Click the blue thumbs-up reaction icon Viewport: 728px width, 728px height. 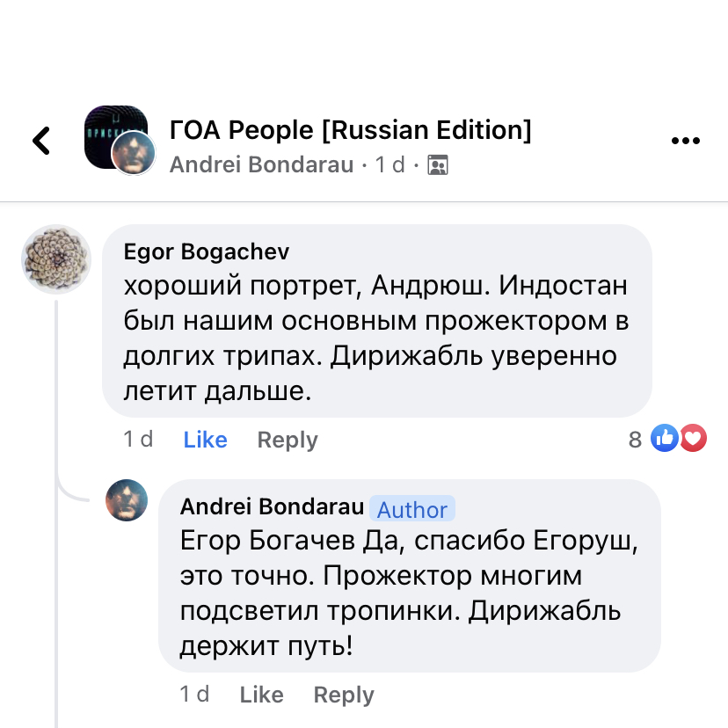(x=664, y=438)
